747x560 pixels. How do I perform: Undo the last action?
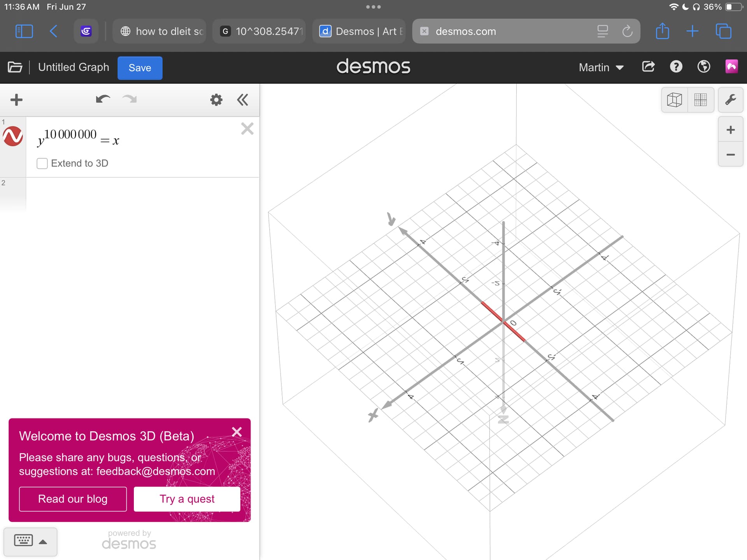[x=103, y=99]
